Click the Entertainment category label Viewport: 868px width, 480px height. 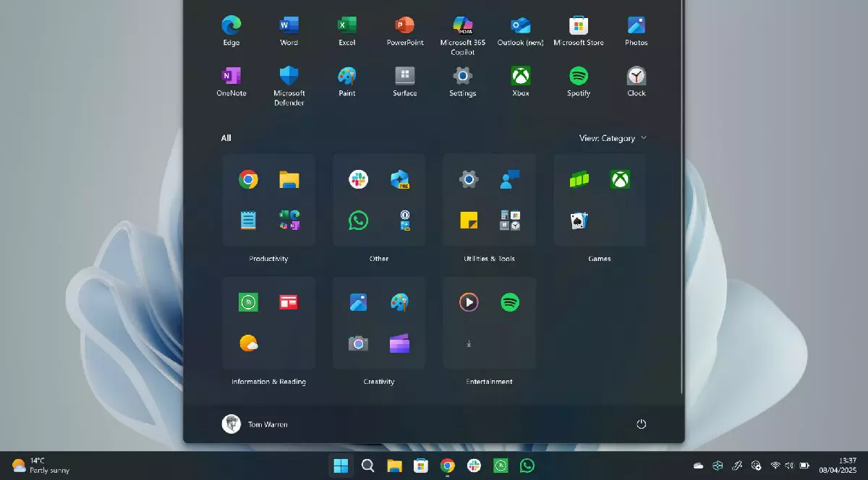pyautogui.click(x=490, y=382)
